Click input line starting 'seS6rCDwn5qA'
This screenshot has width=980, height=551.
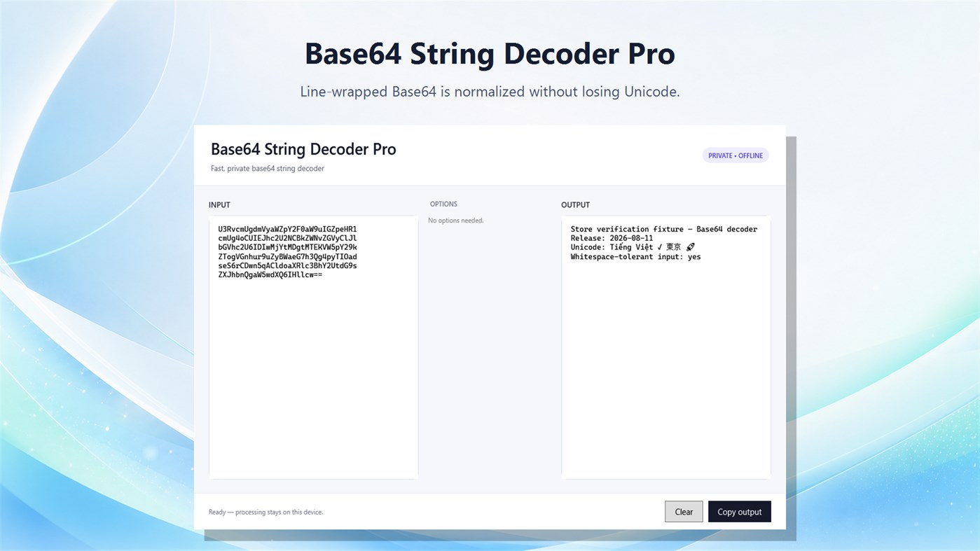click(287, 266)
